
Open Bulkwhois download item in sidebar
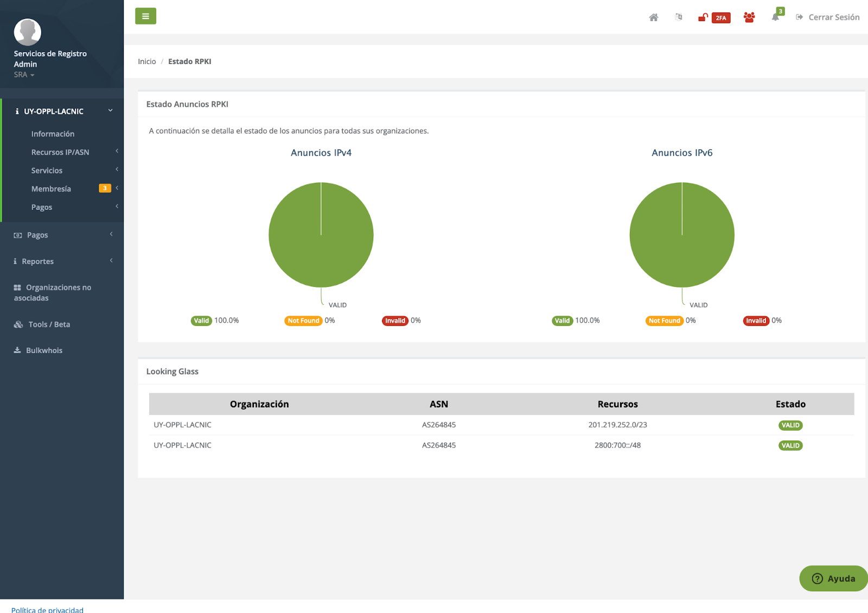[x=44, y=350]
